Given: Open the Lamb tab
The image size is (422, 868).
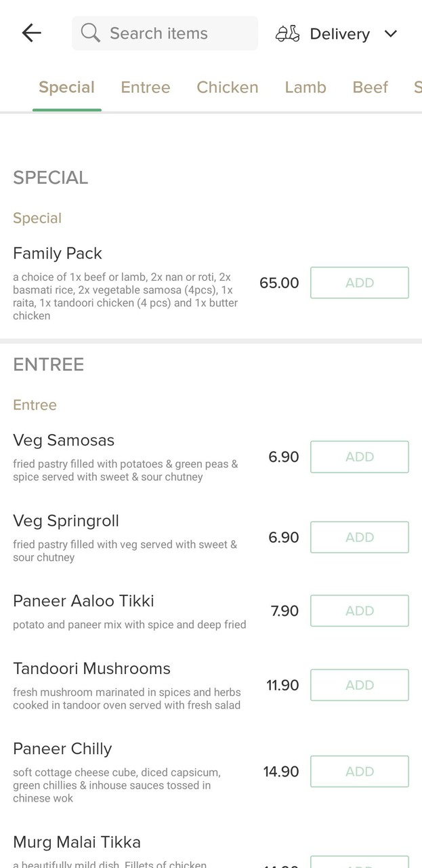Looking at the screenshot, I should [305, 87].
